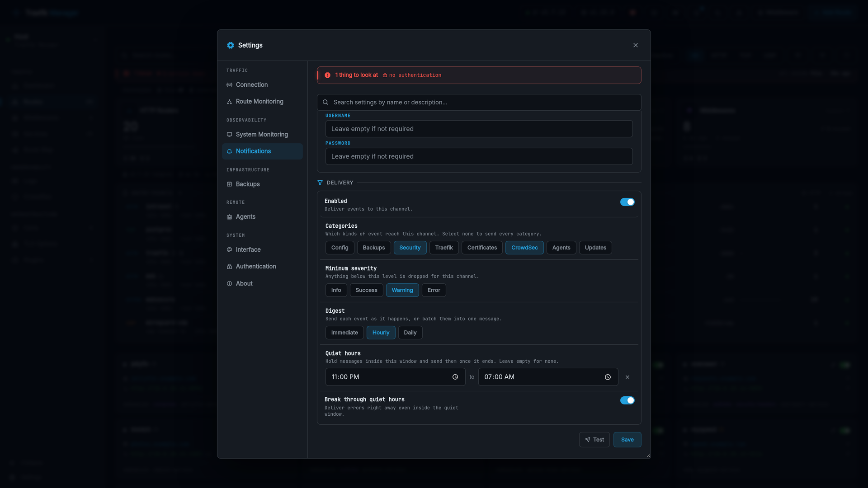Focus the settings search field
Viewport: 868px width, 488px height.
pyautogui.click(x=479, y=102)
